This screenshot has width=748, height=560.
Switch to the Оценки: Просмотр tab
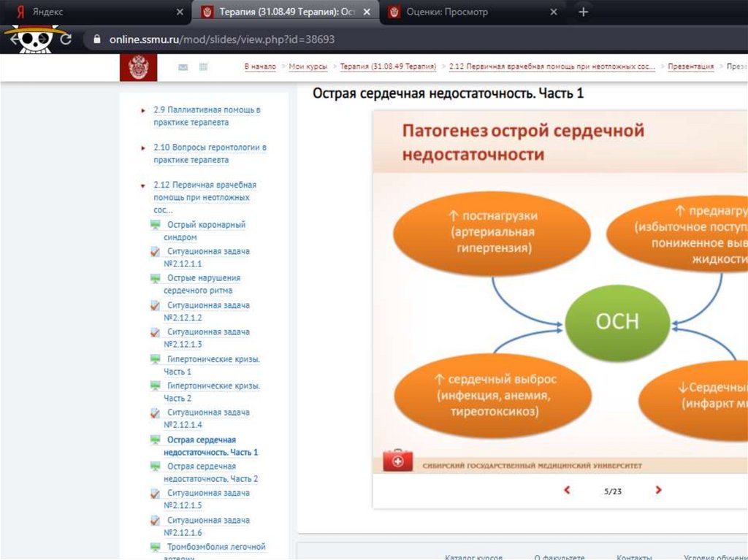pos(467,12)
